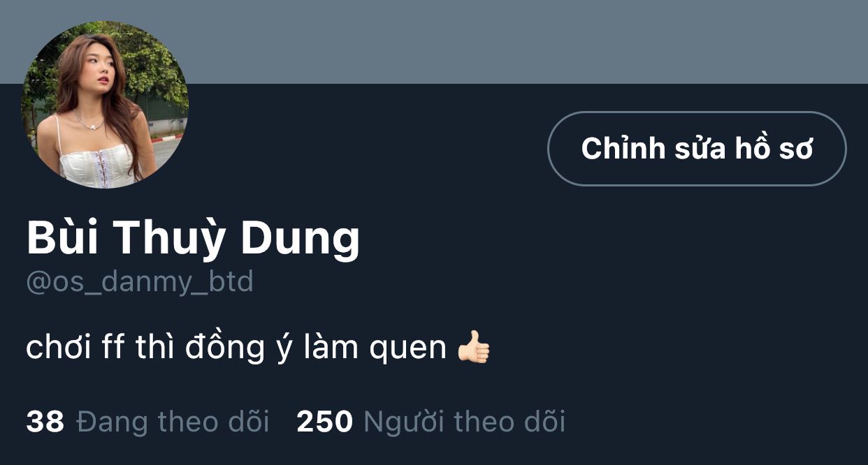
Task: Click the Đang theo dõi label
Action: pyautogui.click(x=173, y=422)
